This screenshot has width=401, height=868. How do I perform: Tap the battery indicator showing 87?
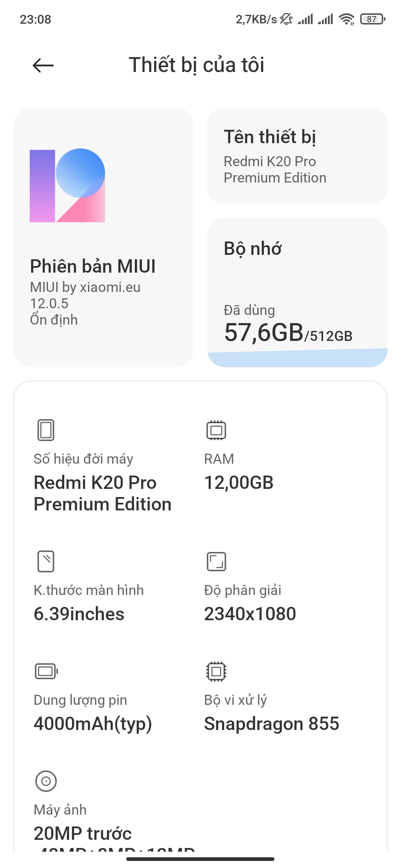[x=372, y=19]
